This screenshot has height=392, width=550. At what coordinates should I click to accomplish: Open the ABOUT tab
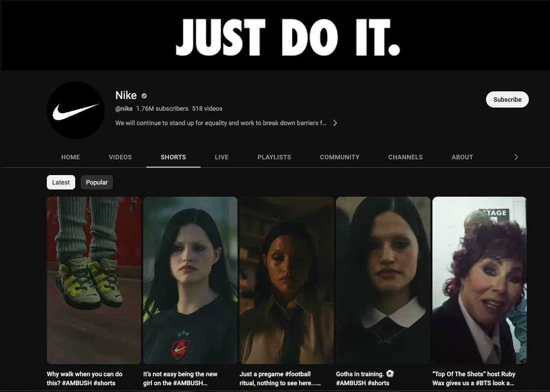[x=462, y=157]
